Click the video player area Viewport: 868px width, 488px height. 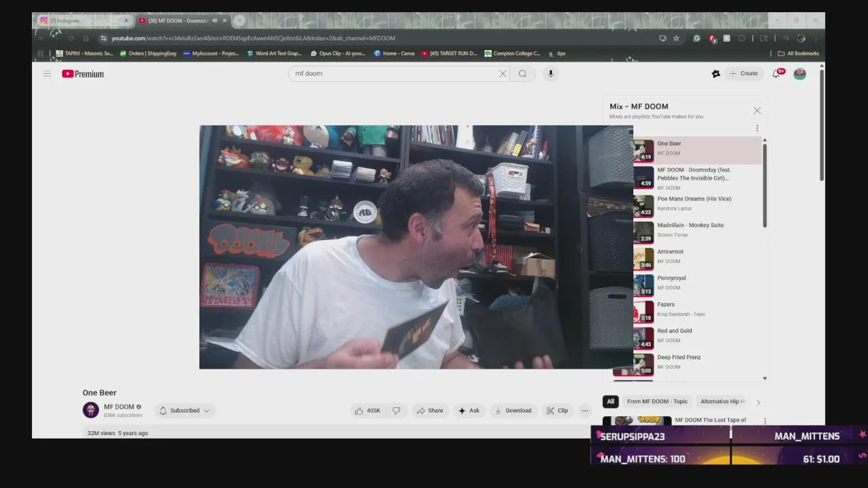point(416,247)
